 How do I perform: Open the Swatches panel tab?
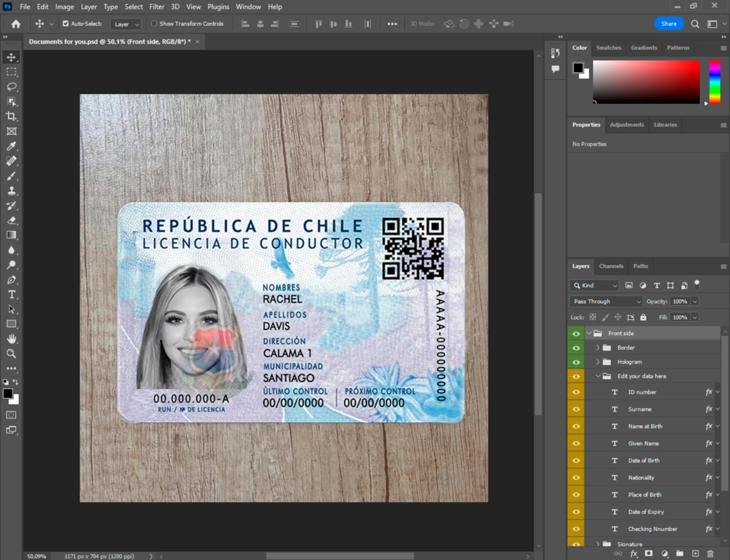click(608, 48)
